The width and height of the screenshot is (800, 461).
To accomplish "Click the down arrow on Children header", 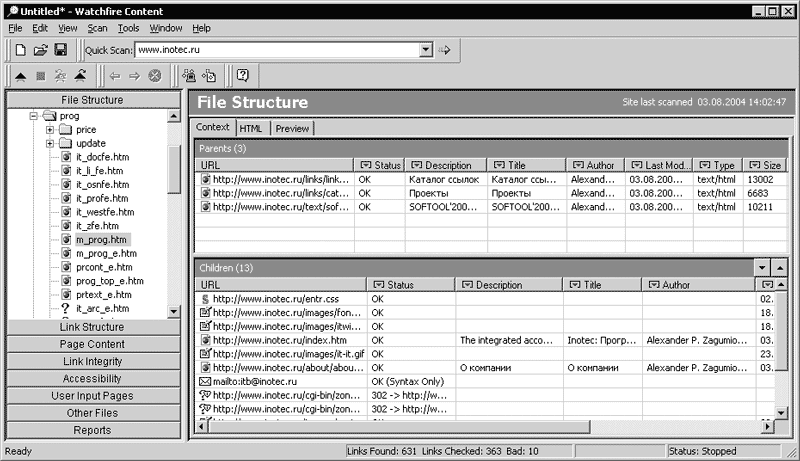I will click(762, 268).
